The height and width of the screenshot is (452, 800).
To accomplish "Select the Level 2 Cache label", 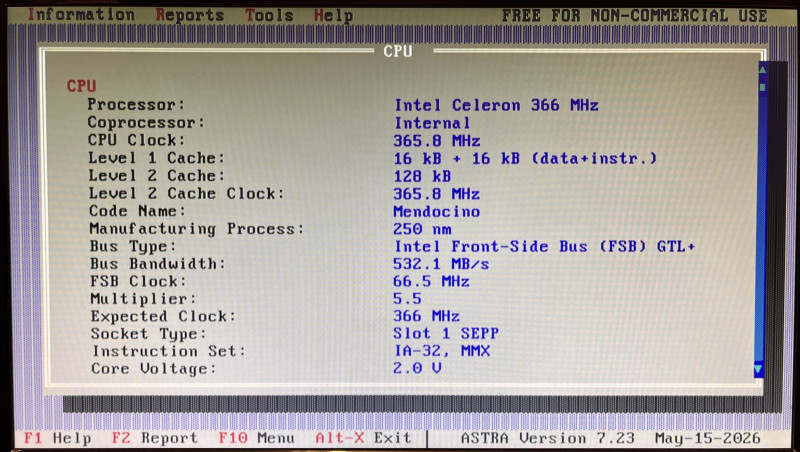I will [x=157, y=175].
